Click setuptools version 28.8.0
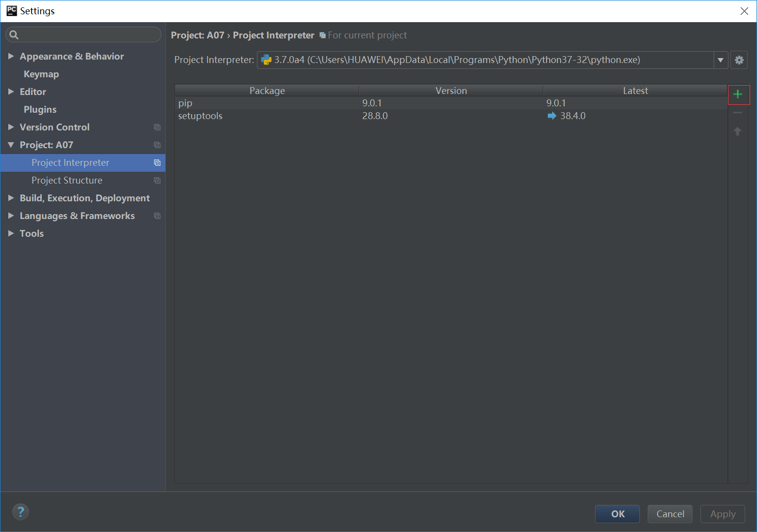This screenshot has width=757, height=532. point(375,116)
